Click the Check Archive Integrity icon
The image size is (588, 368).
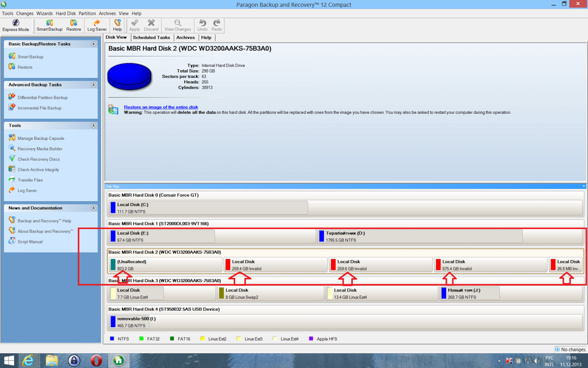[12, 169]
